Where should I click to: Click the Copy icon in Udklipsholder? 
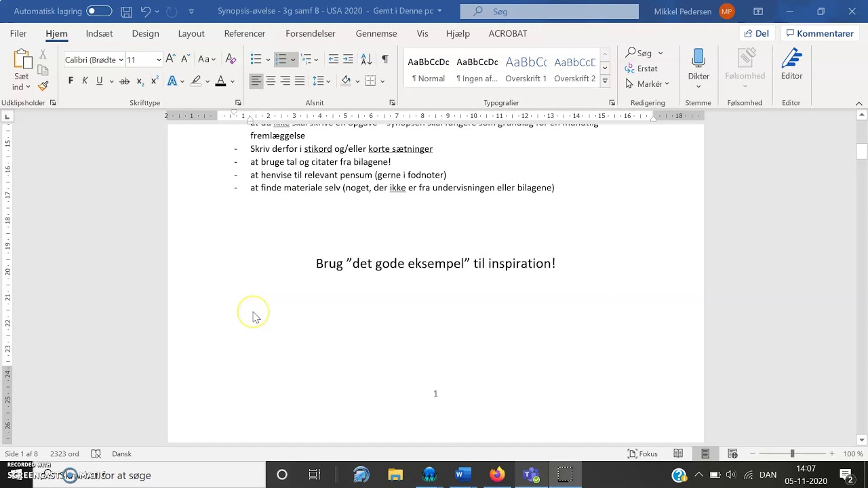pyautogui.click(x=43, y=70)
